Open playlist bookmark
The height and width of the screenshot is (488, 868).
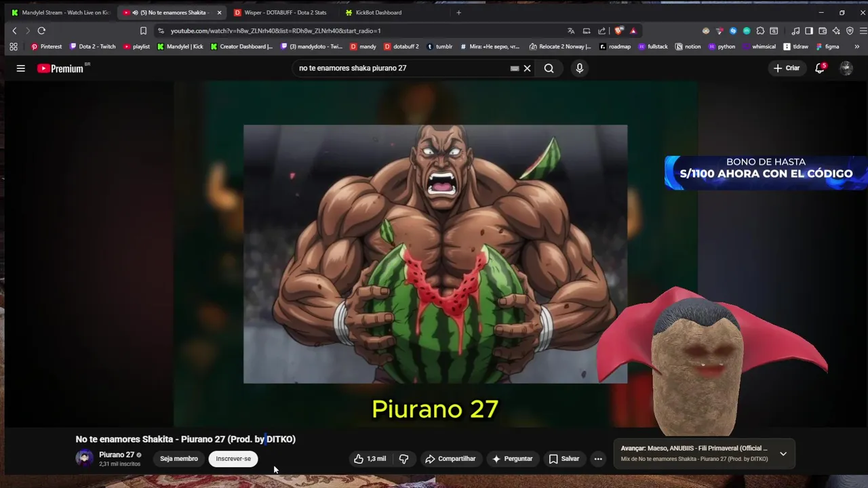tap(136, 47)
